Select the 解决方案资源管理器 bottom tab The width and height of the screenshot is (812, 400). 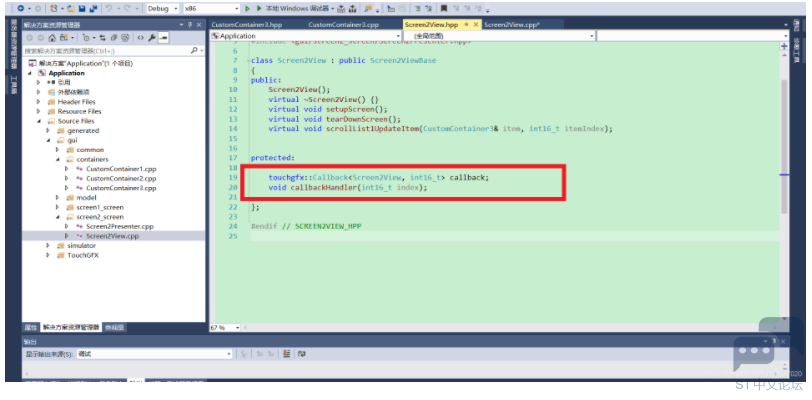coord(70,327)
